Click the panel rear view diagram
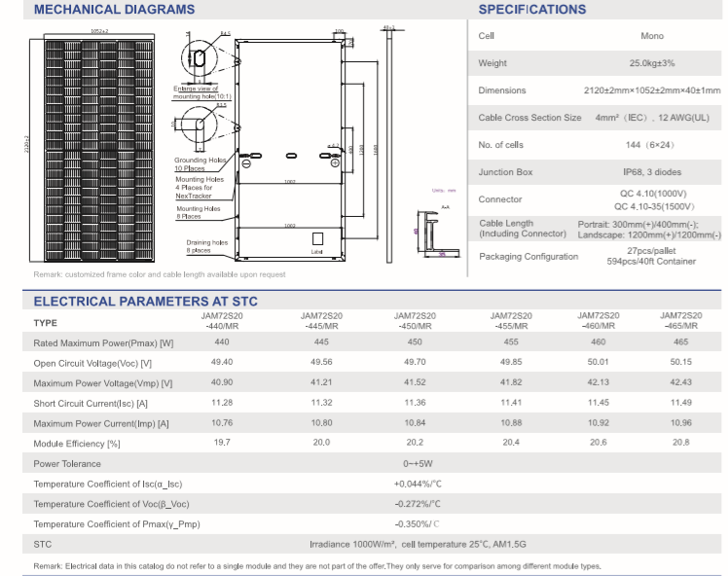The image size is (728, 576). pyautogui.click(x=290, y=151)
